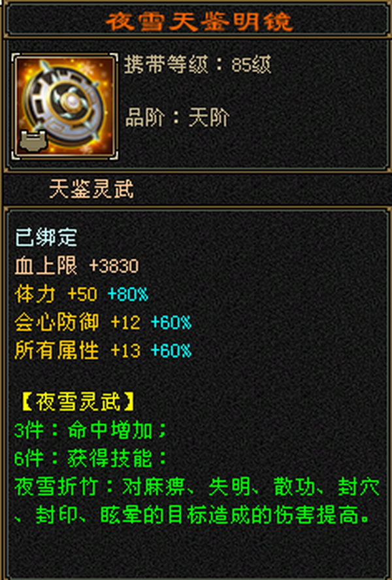
Task: Click the mirror item icon
Action: 65,106
